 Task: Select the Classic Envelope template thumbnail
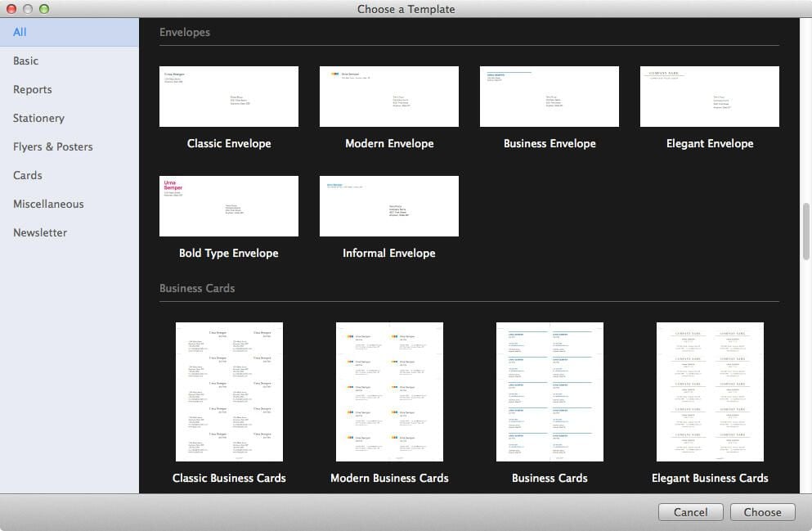click(x=229, y=97)
